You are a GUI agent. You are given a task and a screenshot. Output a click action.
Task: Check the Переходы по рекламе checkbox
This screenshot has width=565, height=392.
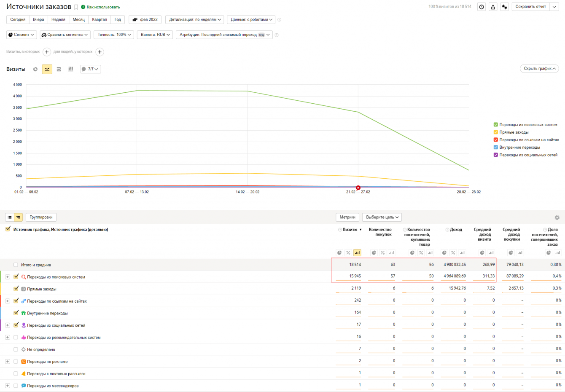16,361
